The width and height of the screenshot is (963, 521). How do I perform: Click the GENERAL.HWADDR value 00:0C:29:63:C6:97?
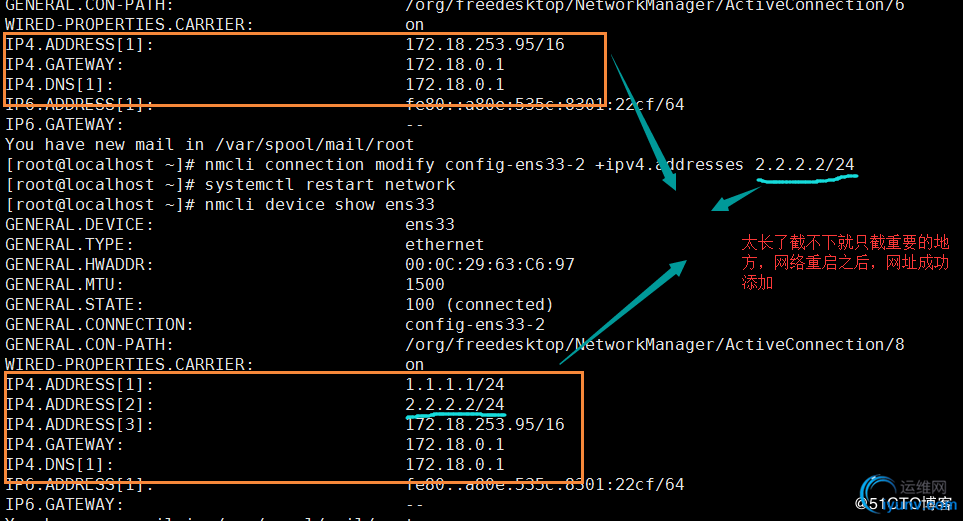[x=489, y=264]
